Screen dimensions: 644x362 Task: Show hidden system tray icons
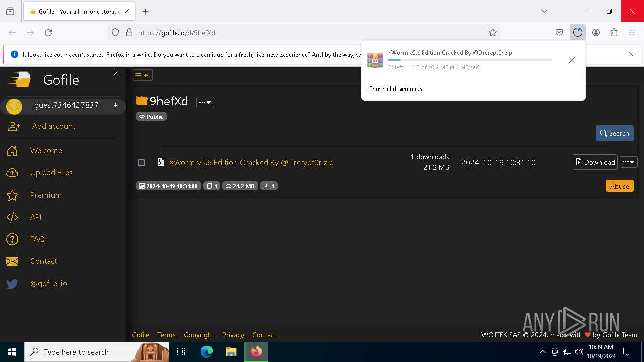(542, 352)
